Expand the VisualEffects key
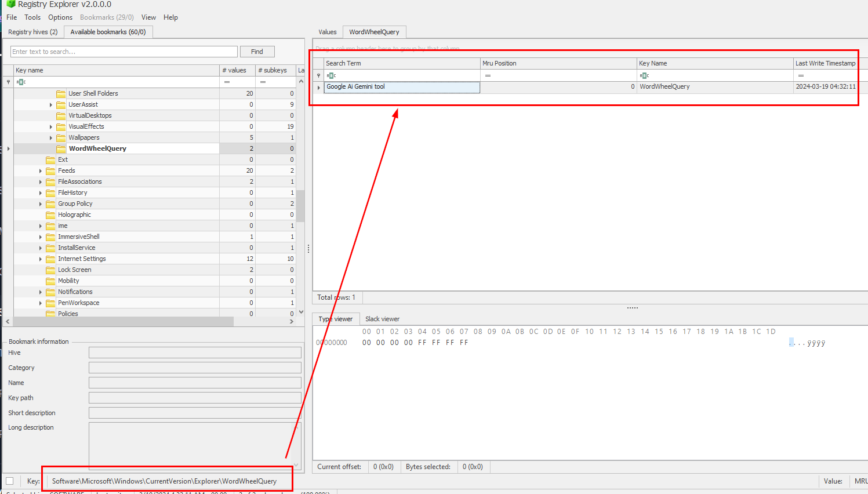Screen dimensions: 868x494 [51, 127]
